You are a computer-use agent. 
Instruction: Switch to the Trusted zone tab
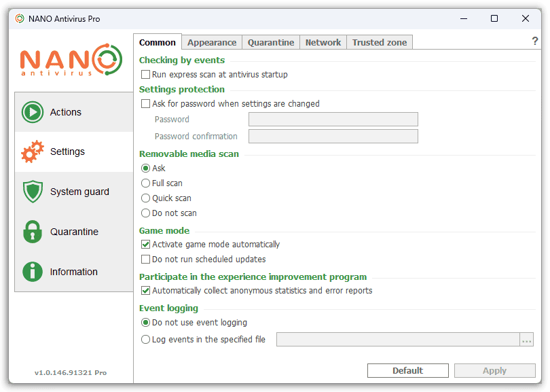point(380,43)
